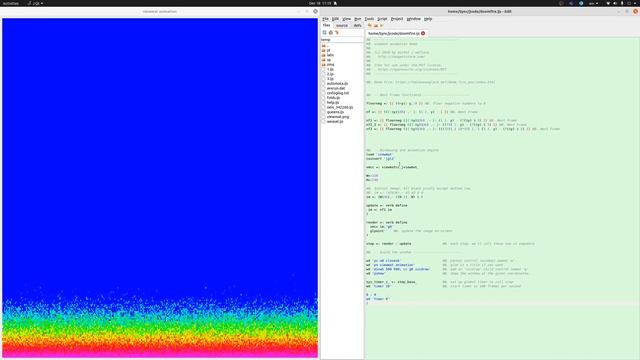Click the third small icon in editor toolbar
640x360 pixels.
381,26
